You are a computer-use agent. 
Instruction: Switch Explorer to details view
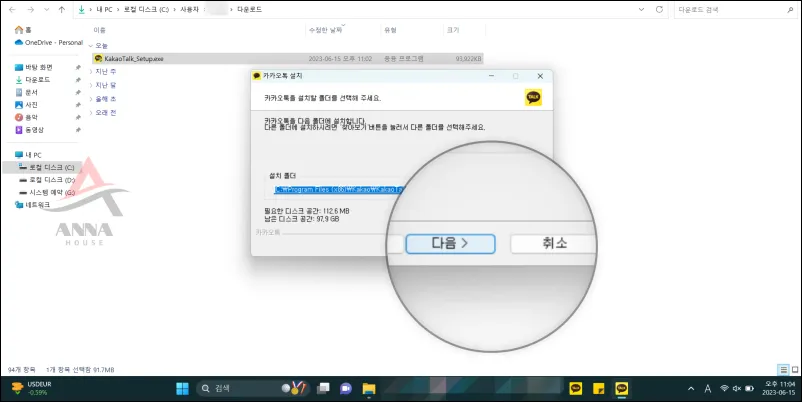click(x=783, y=369)
